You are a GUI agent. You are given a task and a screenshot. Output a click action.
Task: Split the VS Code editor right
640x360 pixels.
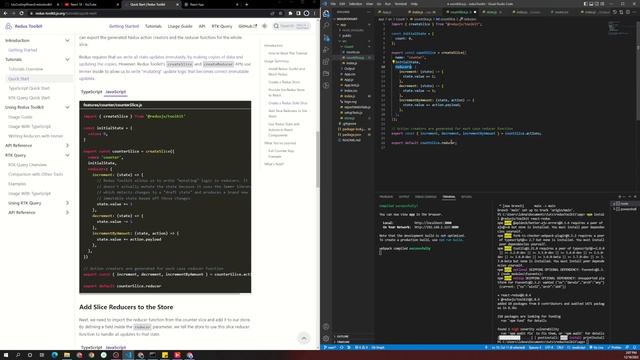pyautogui.click(x=628, y=12)
